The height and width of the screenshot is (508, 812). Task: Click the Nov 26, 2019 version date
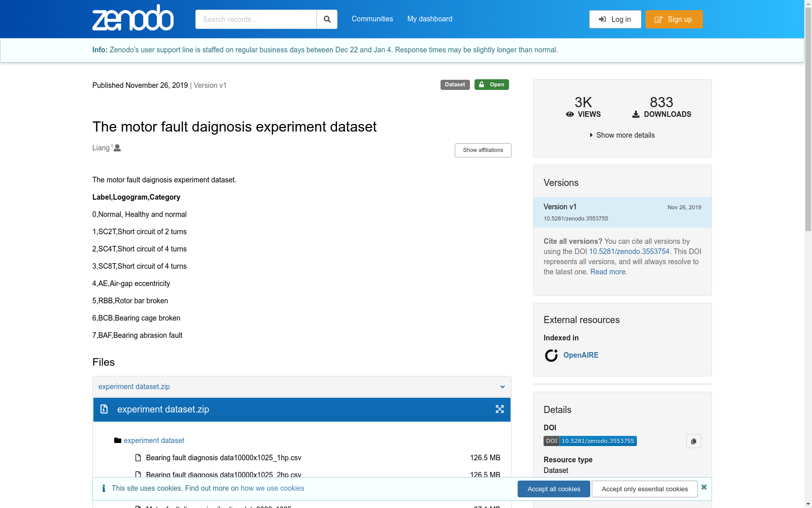[x=684, y=207]
